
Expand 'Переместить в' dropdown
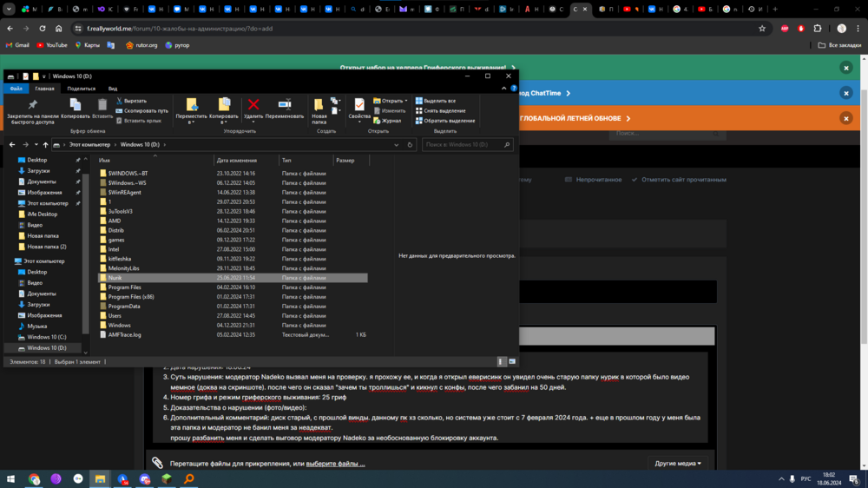coord(192,122)
